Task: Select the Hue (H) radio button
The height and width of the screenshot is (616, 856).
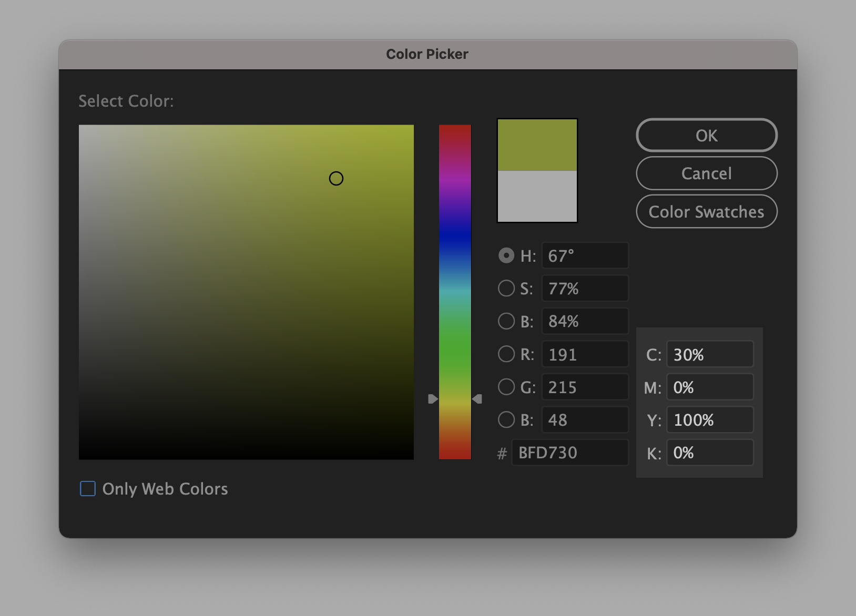Action: click(506, 256)
